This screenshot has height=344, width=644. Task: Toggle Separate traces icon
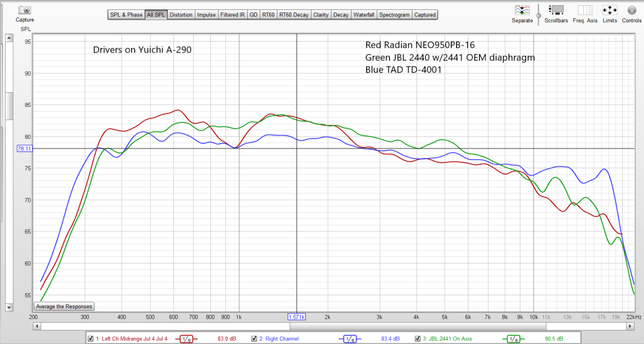pyautogui.click(x=522, y=10)
